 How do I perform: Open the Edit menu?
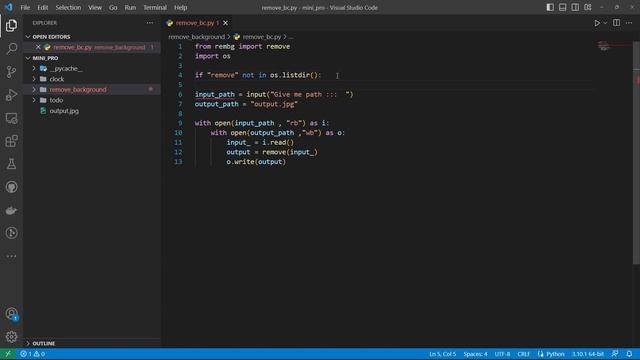pos(42,7)
